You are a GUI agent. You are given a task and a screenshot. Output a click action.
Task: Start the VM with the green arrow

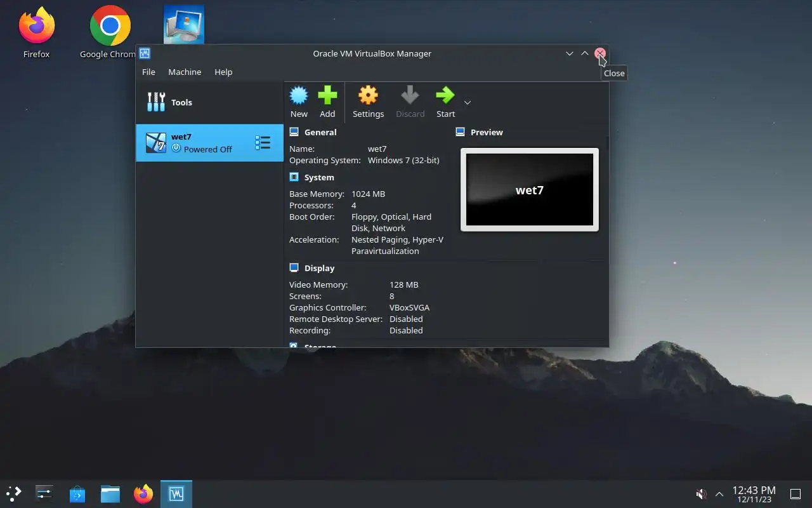tap(445, 96)
